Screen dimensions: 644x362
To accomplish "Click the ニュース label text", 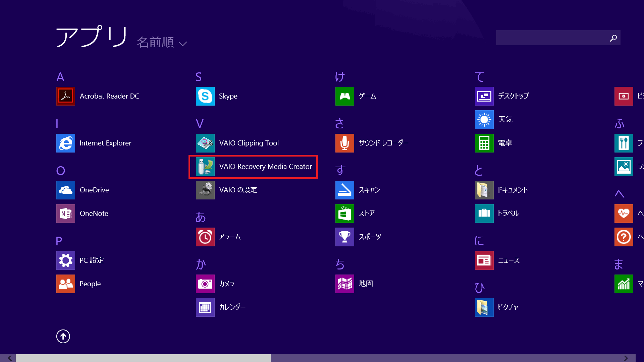I will click(x=509, y=260).
